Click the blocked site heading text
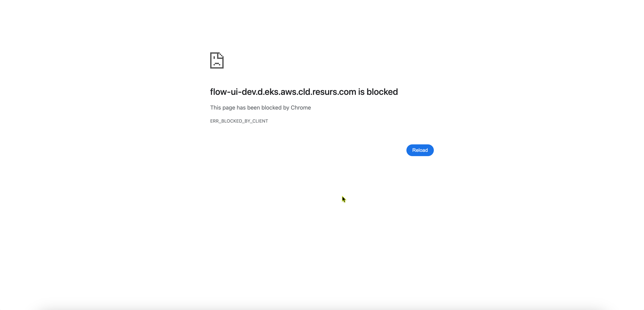This screenshot has height=310, width=644. click(x=304, y=92)
